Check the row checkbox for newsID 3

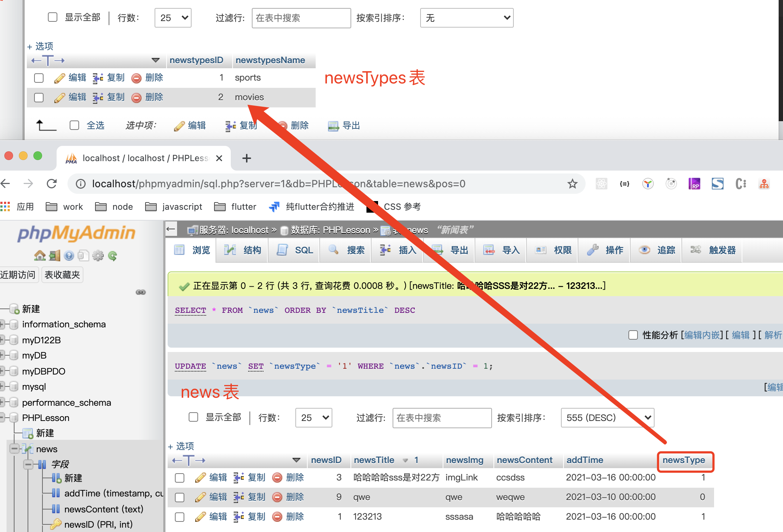coord(180,478)
